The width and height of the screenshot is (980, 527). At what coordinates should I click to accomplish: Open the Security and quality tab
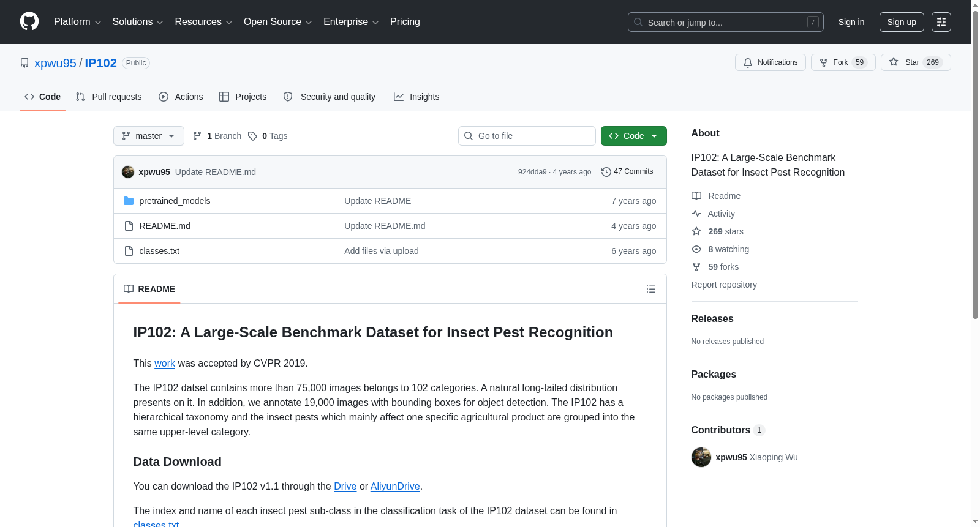(x=330, y=97)
